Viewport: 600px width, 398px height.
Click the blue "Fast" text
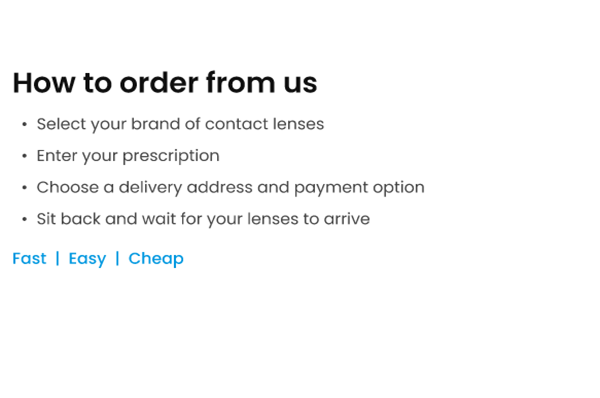tap(29, 258)
